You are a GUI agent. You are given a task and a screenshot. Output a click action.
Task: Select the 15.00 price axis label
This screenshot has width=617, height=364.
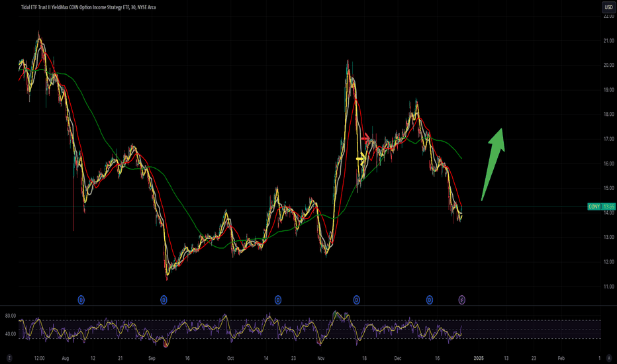(609, 188)
